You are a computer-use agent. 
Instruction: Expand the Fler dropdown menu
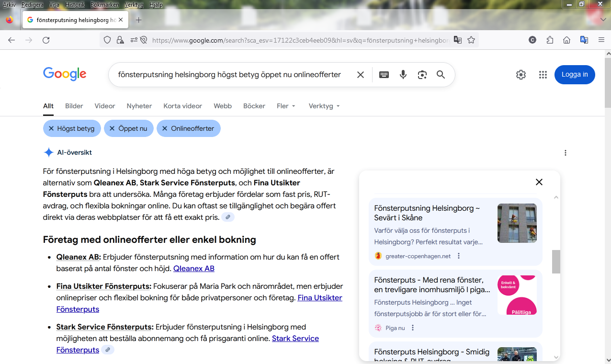tap(286, 106)
